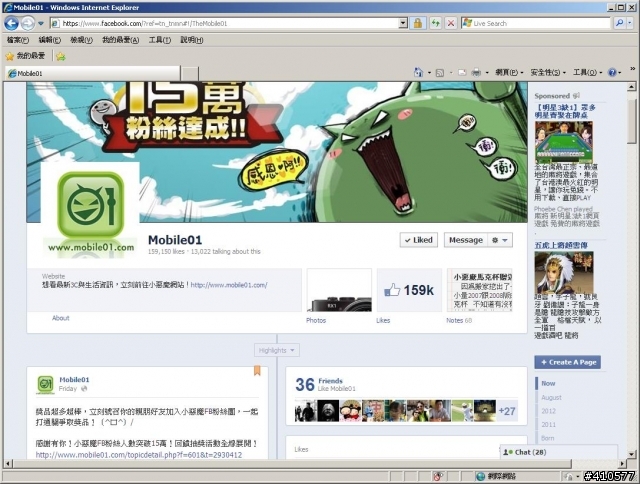
Task: Toggle the Liked button on Mobile01 page
Action: pos(419,240)
